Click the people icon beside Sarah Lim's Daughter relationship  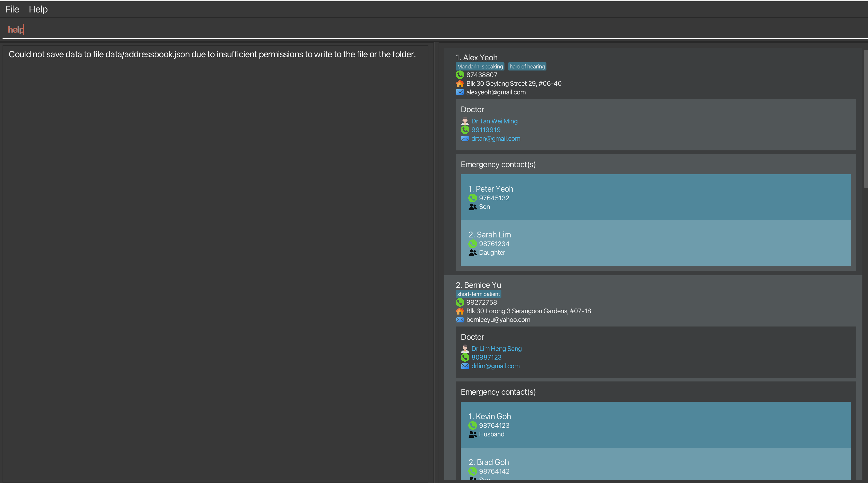(472, 252)
